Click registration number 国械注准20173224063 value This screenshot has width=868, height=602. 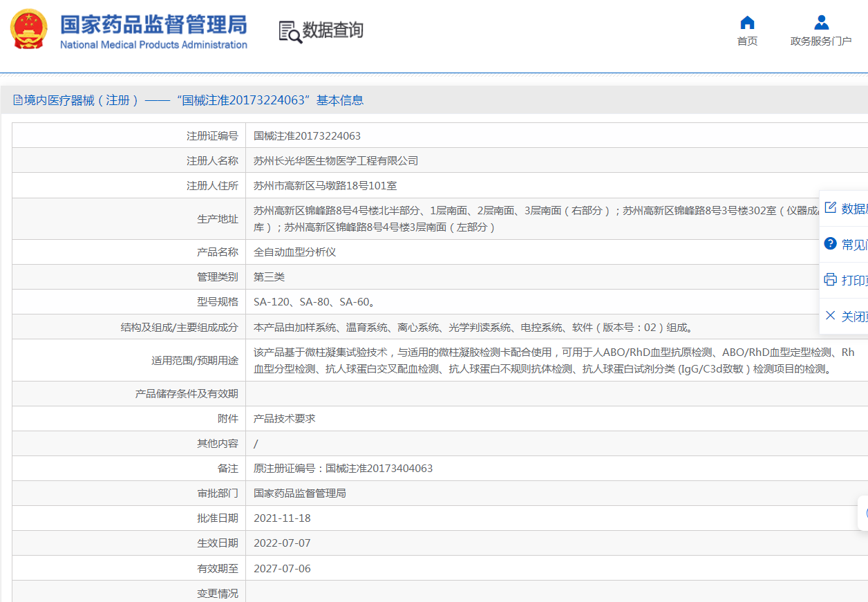click(307, 136)
